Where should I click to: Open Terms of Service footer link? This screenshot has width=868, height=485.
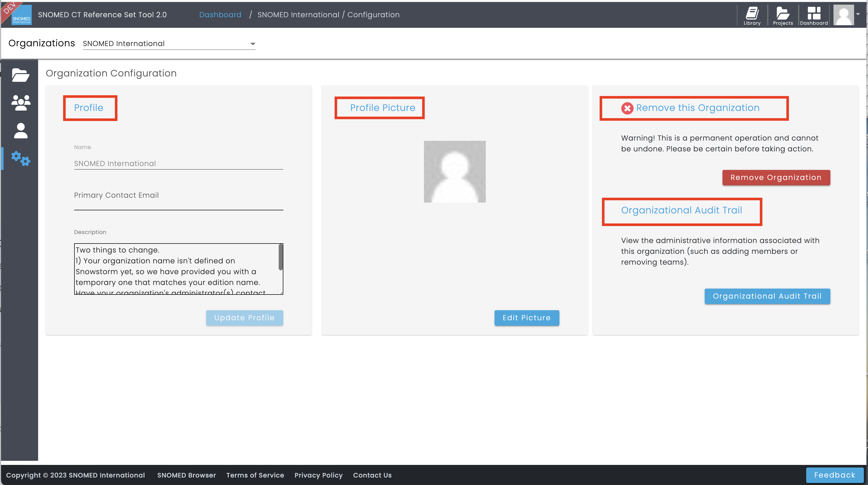255,475
